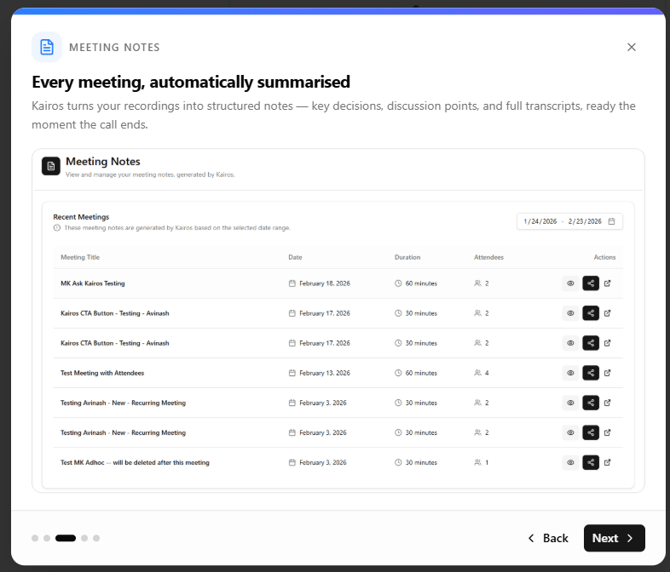Click eye icon for Test Meeting with Attendees

570,373
